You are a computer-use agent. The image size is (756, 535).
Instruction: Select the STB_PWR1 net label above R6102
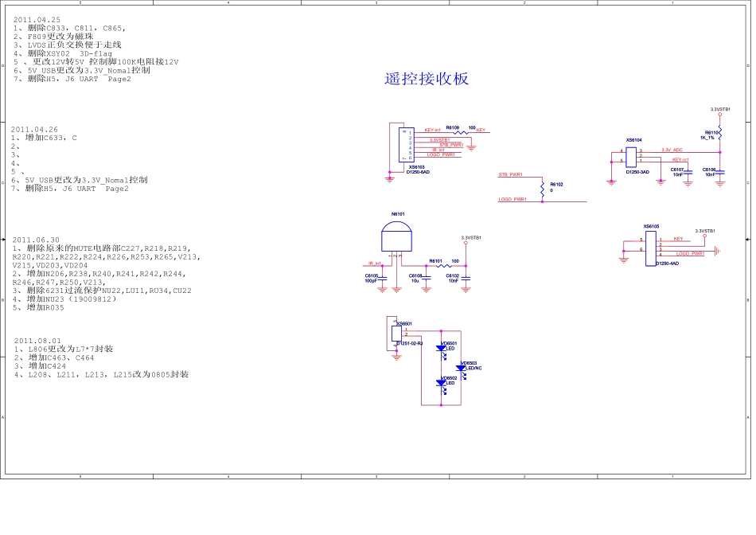(510, 174)
